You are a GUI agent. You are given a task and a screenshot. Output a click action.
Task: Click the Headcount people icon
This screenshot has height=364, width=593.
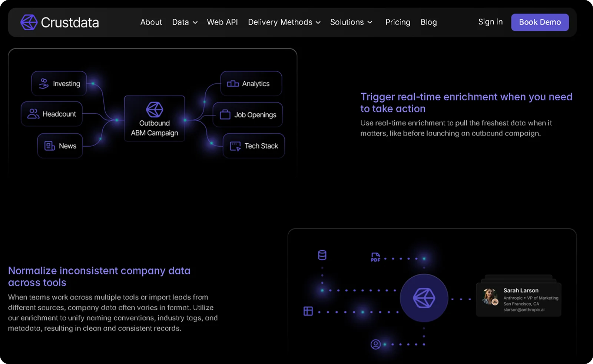[x=33, y=114]
